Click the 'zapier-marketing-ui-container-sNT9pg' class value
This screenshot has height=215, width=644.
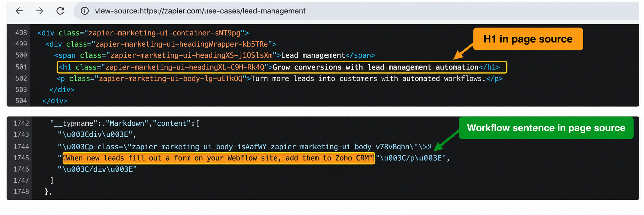165,33
